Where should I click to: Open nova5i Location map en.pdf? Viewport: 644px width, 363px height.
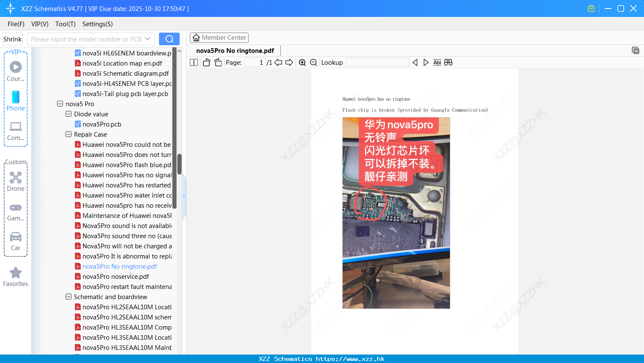118,63
